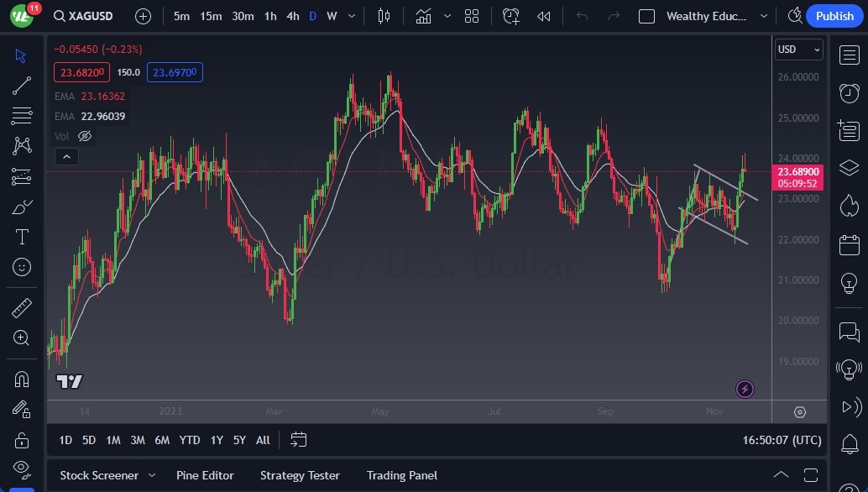The height and width of the screenshot is (492, 868).
Task: Open the candlestick chart type selector
Action: coord(384,16)
